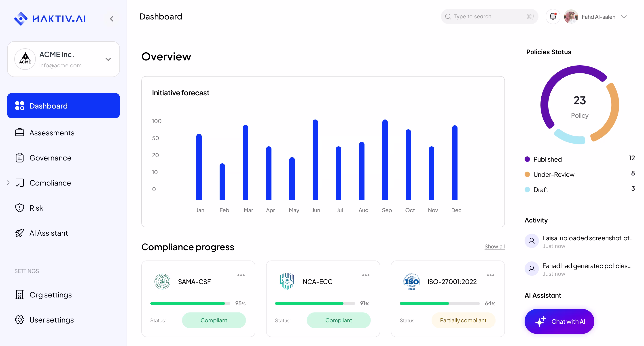Click the ISO 27001 framework logo
This screenshot has height=346, width=644.
point(411,282)
